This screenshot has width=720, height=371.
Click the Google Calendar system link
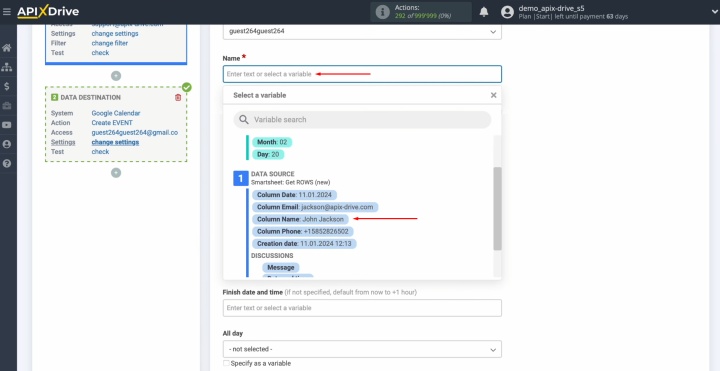tap(116, 113)
